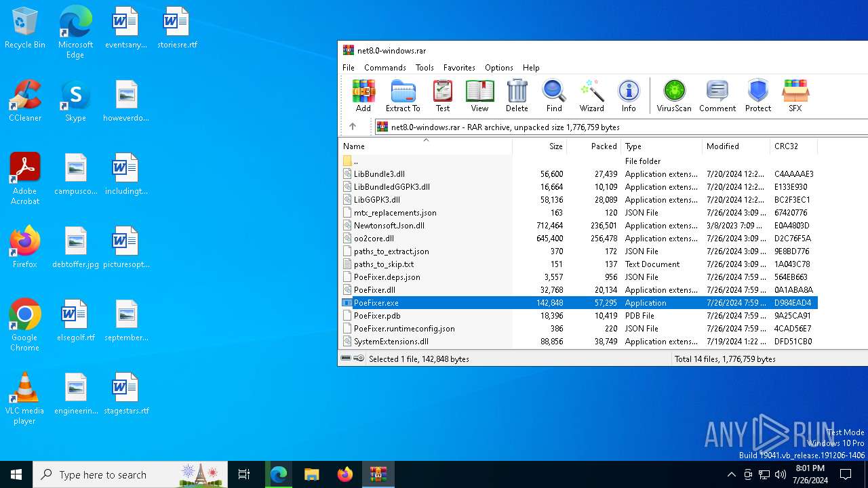The image size is (868, 488).
Task: Click the Extract To toolbar icon
Action: [x=403, y=96]
